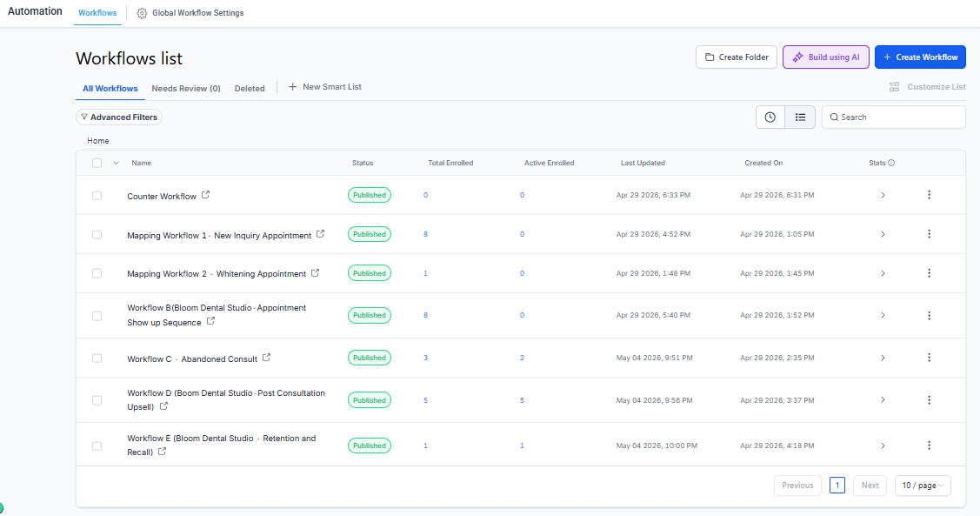Open three-dot menu for Mapping Workflow 2
Screen dimensions: 980x516
929,273
